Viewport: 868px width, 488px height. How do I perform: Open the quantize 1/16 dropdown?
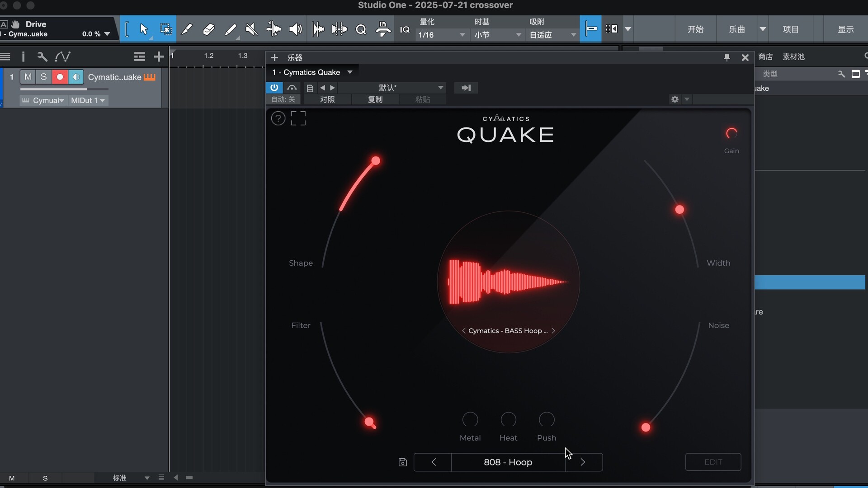442,35
